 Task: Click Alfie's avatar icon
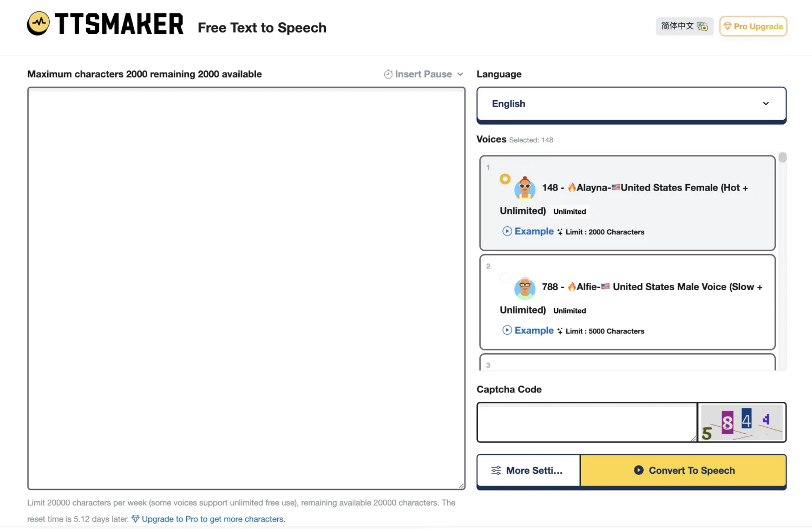525,288
